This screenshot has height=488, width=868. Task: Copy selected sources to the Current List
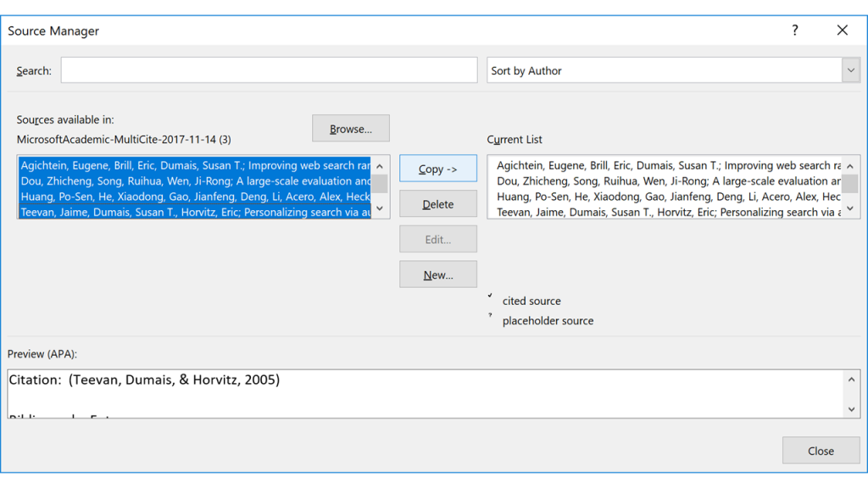(x=437, y=168)
